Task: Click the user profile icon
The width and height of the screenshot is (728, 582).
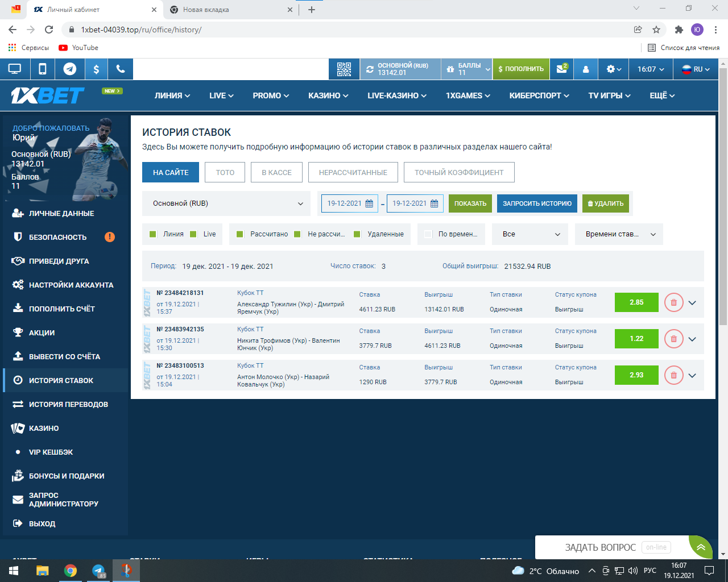Action: pyautogui.click(x=586, y=69)
